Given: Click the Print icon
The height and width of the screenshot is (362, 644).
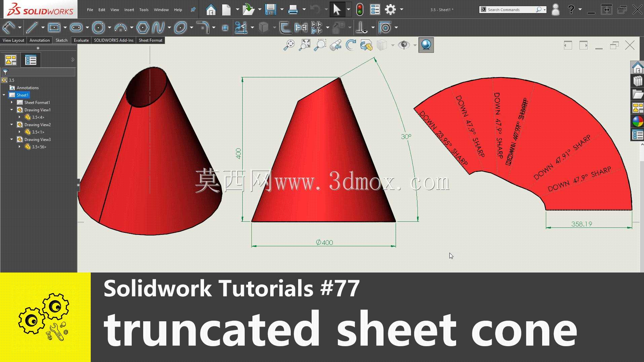Looking at the screenshot, I should tap(293, 10).
